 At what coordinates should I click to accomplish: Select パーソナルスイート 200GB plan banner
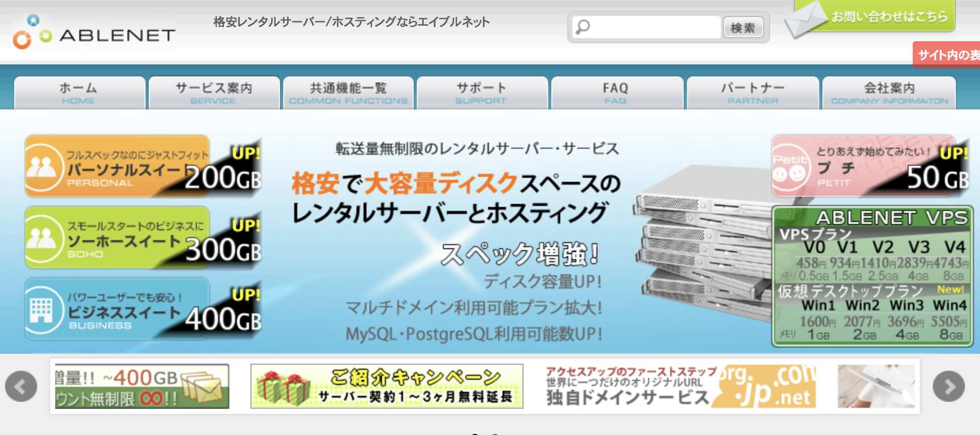click(x=143, y=166)
